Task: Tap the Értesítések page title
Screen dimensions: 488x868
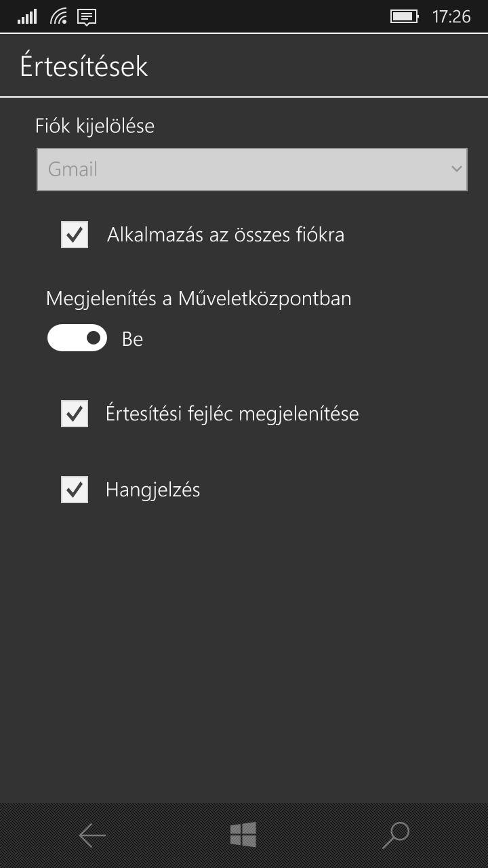Action: [x=84, y=66]
